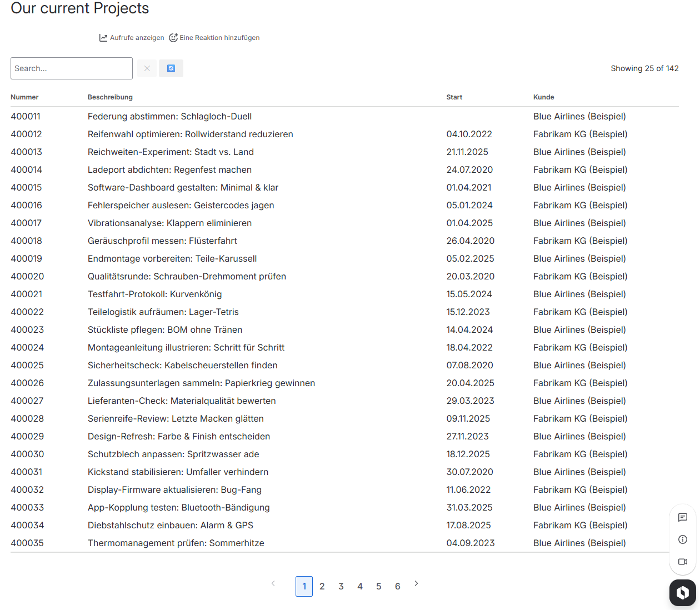Go to page 3 of results

tap(341, 586)
